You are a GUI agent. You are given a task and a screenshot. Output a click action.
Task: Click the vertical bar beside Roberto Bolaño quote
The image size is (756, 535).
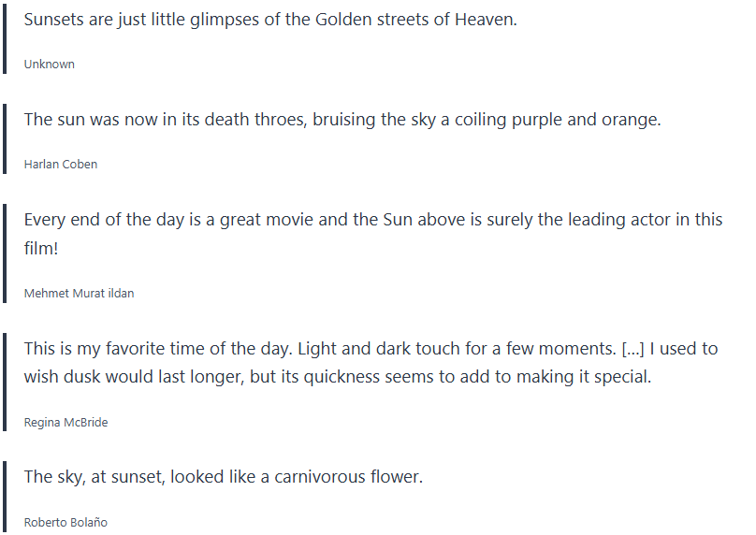[x=5, y=497]
